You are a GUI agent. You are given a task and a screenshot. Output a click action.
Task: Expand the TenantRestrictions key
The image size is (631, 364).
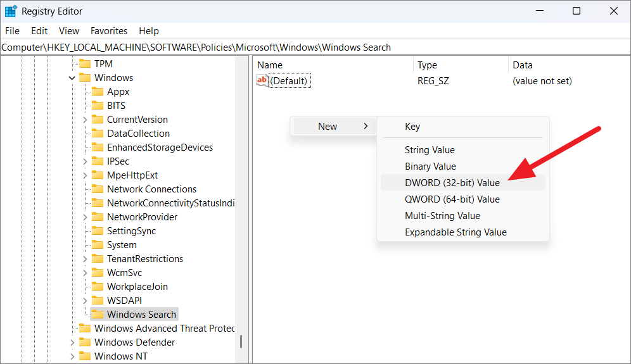pos(85,259)
